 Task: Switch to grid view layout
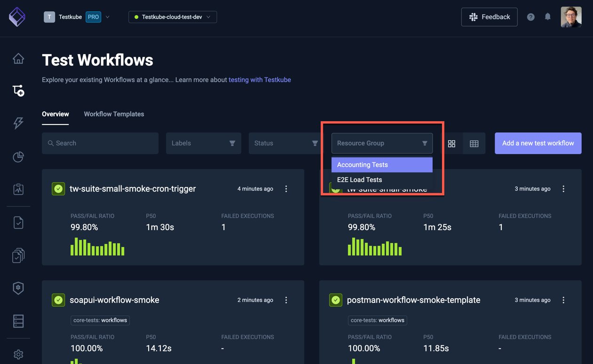(x=451, y=143)
